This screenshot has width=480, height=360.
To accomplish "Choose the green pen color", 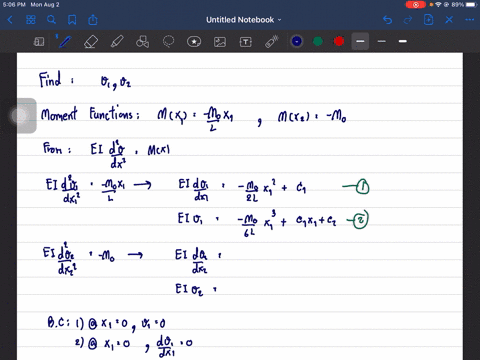I will click(318, 41).
